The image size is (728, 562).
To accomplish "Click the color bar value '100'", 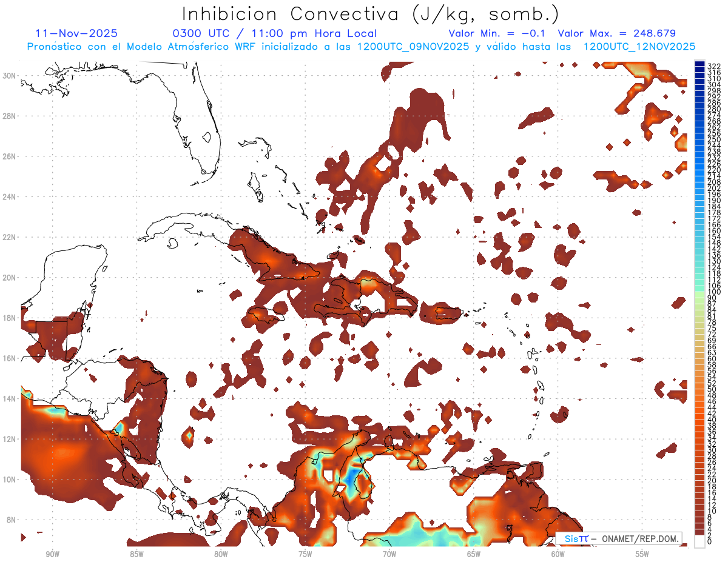I will click(x=713, y=292).
